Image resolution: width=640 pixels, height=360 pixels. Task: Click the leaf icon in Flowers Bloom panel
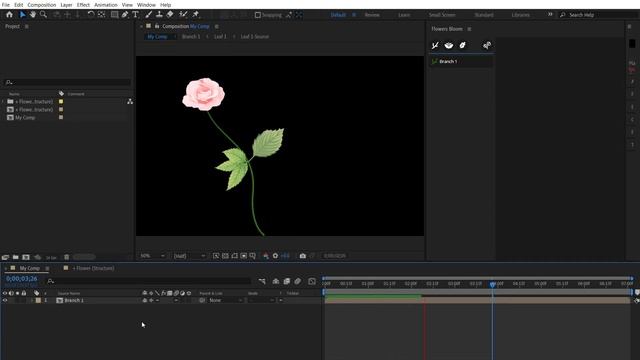click(462, 45)
